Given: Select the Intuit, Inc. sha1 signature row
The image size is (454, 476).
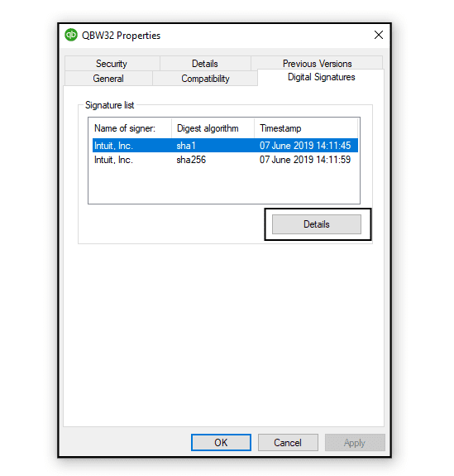Looking at the screenshot, I should (x=225, y=146).
